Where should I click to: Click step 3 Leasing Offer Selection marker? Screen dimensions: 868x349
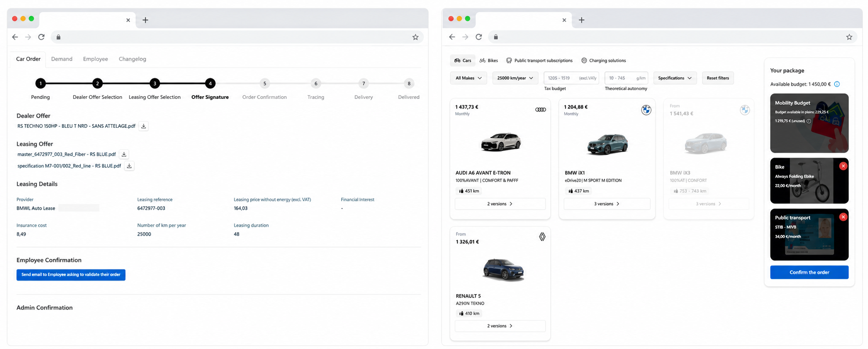[x=155, y=83]
